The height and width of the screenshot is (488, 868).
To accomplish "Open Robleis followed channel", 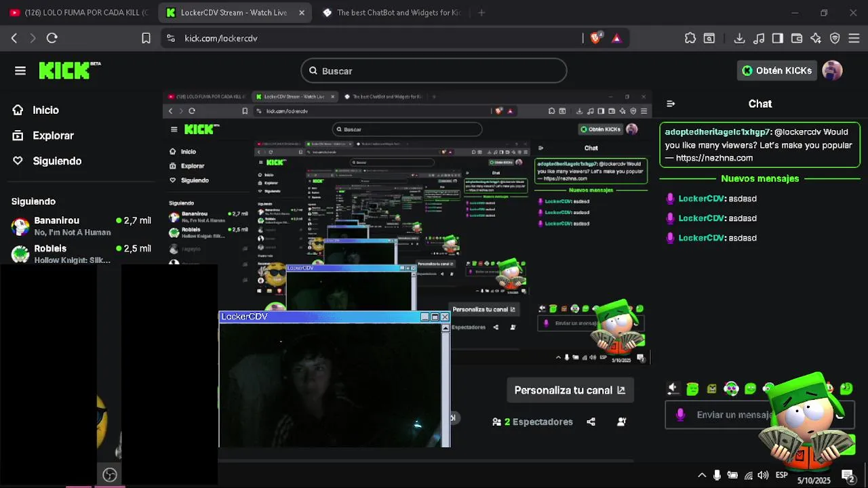I will click(x=81, y=253).
